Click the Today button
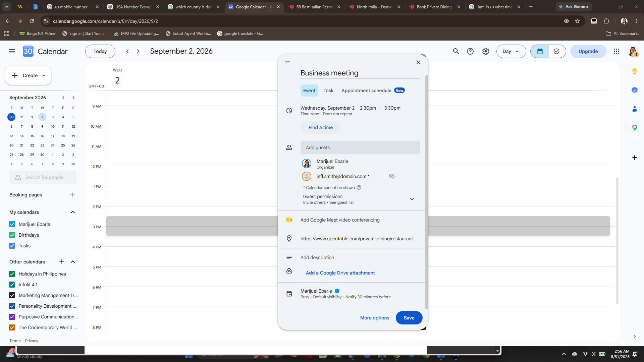The image size is (644, 362). [x=100, y=51]
